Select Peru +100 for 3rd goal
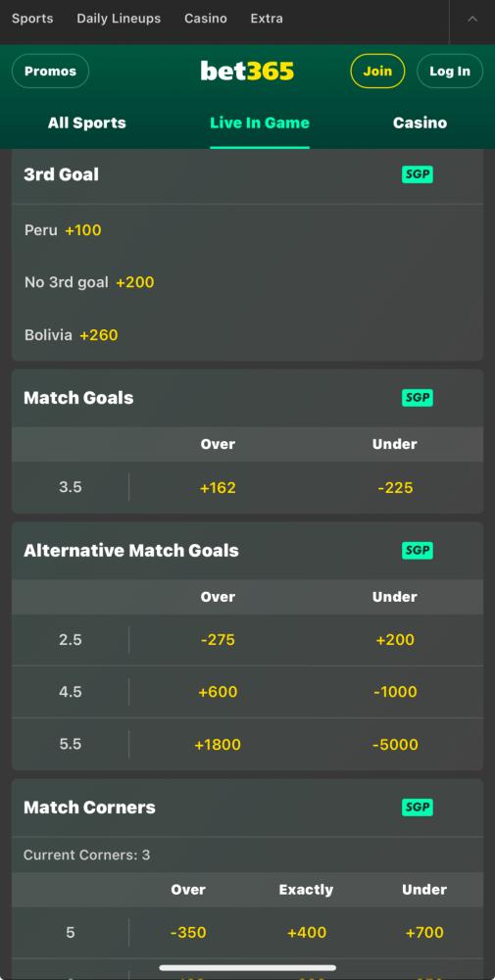The height and width of the screenshot is (980, 495). tap(63, 230)
